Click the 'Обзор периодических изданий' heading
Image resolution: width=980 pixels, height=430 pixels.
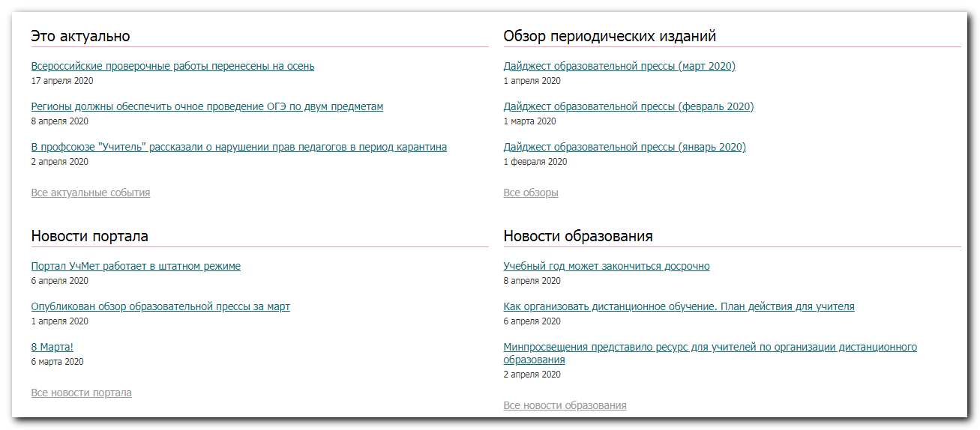(x=610, y=36)
